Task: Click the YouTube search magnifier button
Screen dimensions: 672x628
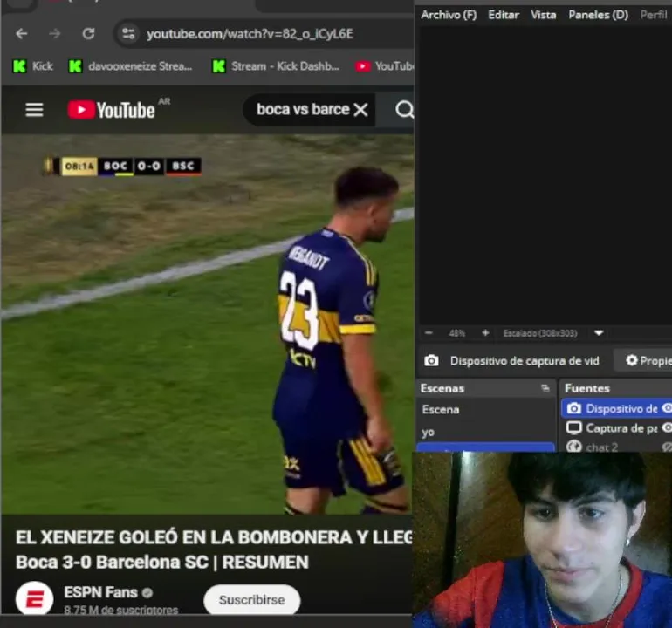Action: click(404, 110)
